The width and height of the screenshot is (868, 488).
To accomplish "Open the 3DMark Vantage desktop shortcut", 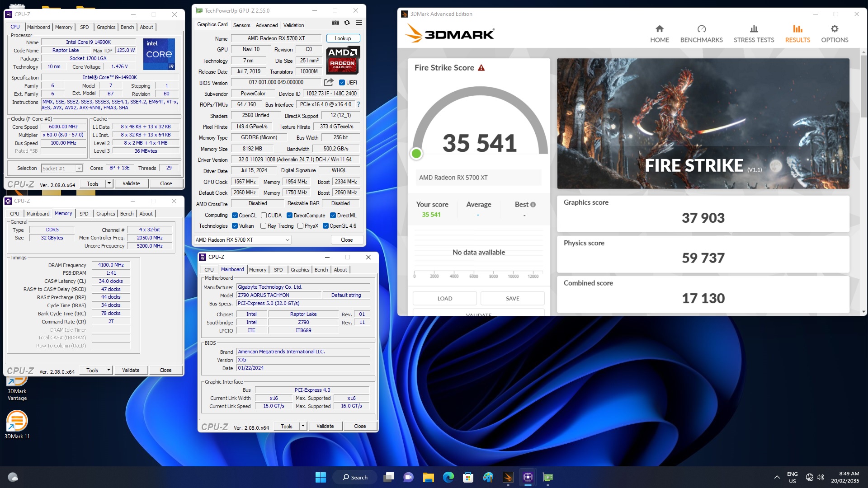I will click(x=17, y=389).
